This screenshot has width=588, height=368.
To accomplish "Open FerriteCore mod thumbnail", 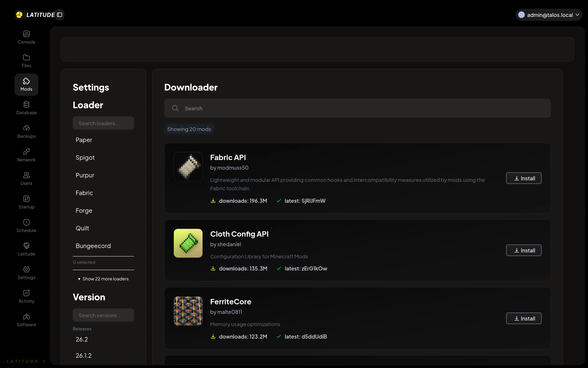I will point(188,311).
